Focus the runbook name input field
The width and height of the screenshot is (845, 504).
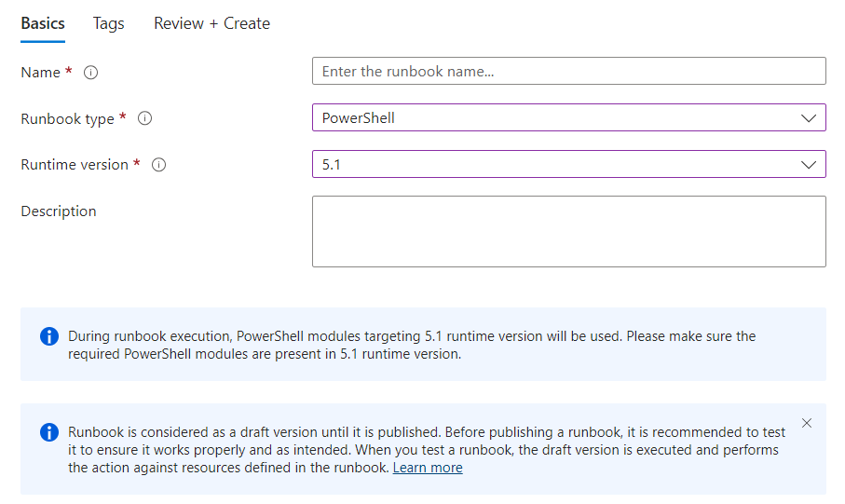[x=569, y=71]
